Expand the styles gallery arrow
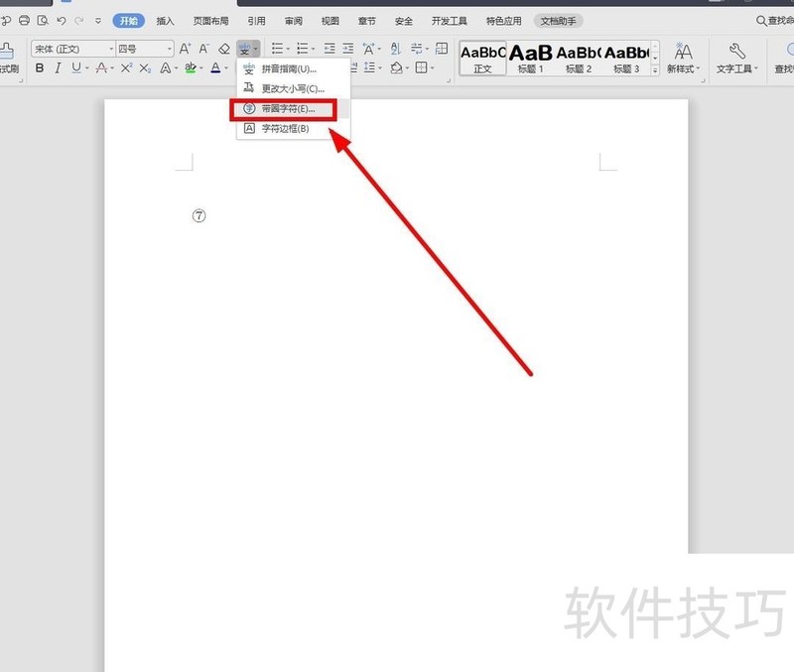 click(x=655, y=70)
